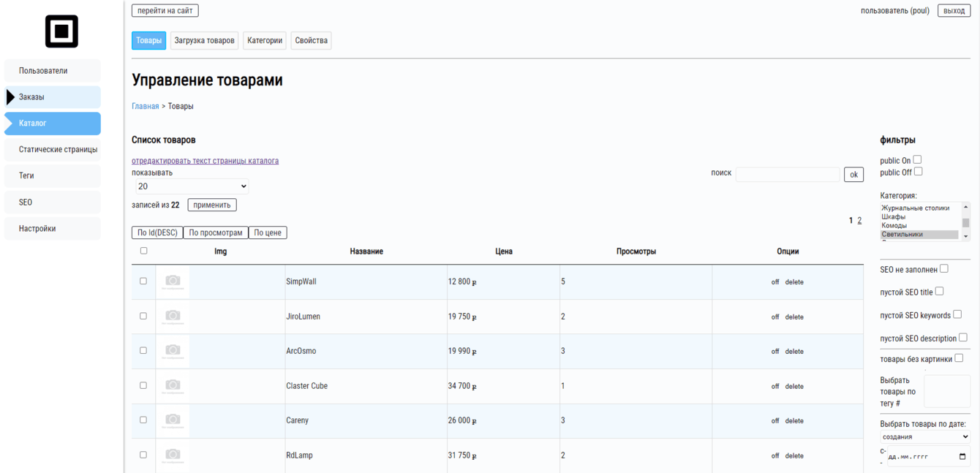Image resolution: width=980 pixels, height=473 pixels.
Task: Open Заказы in the sidebar menu
Action: point(53,97)
